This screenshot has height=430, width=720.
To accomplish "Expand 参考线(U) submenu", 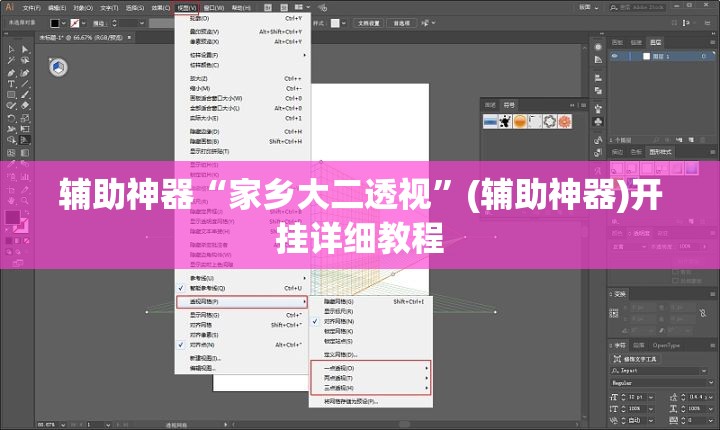I will coord(243,278).
